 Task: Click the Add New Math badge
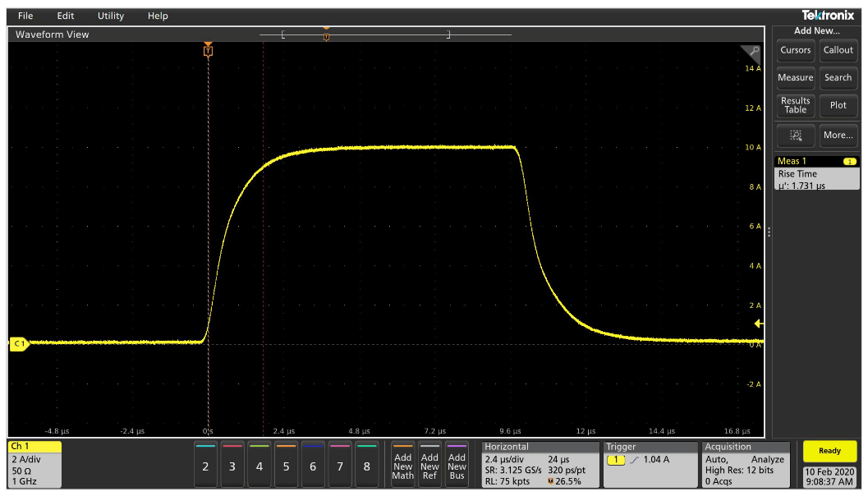[403, 465]
